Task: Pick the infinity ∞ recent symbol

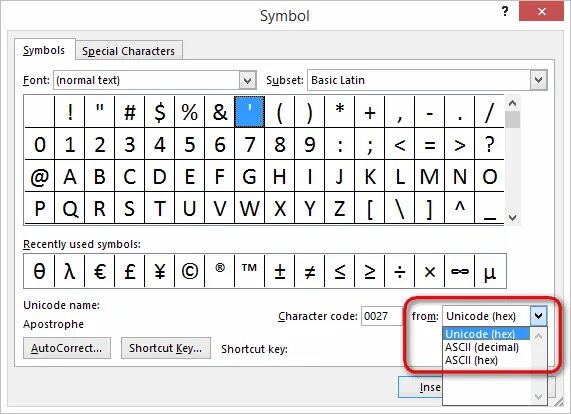Action: [460, 271]
